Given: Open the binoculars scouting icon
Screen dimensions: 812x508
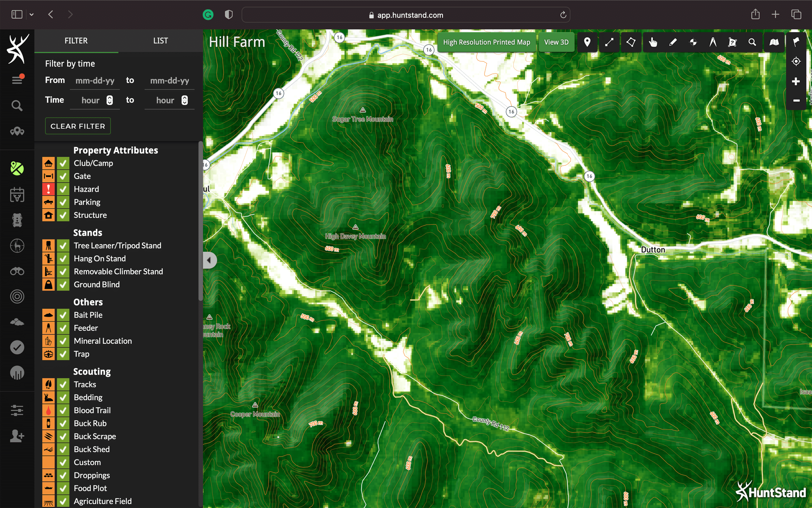Looking at the screenshot, I should click(x=17, y=271).
